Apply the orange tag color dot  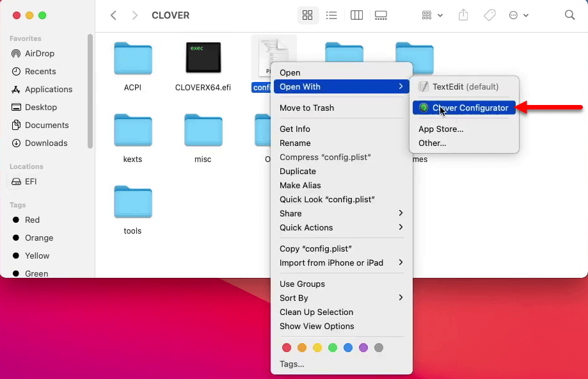pos(302,348)
